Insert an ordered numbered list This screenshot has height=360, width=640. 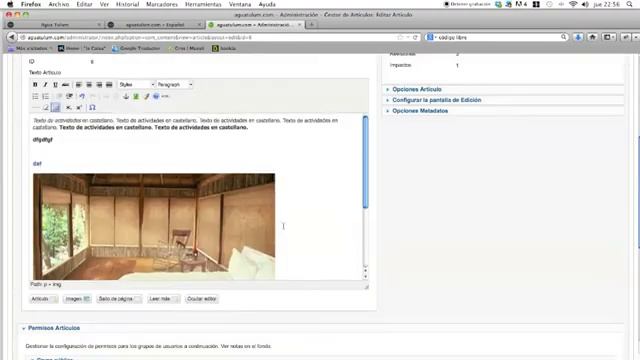45,96
